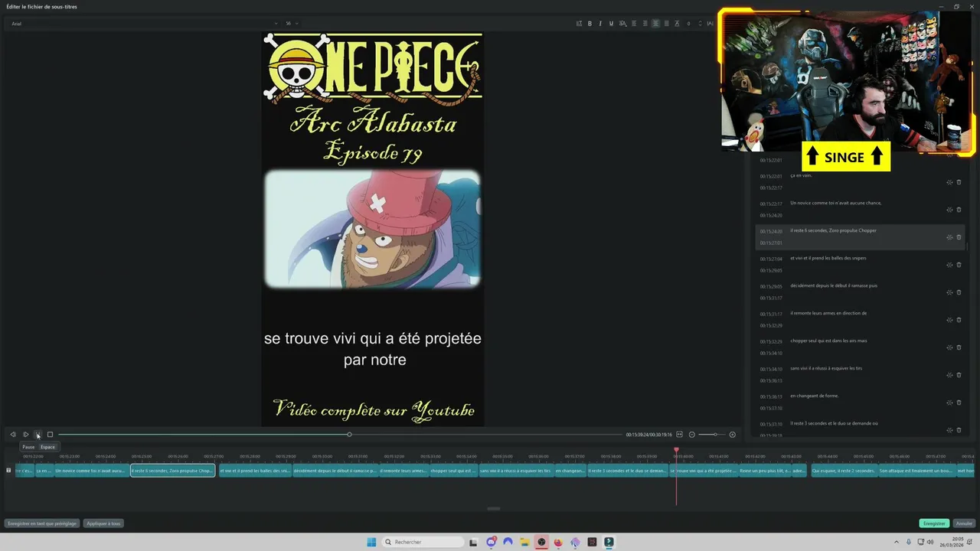Click the teal Filmora icon in the taskbar
Viewport: 980px width, 551px height.
pos(609,542)
